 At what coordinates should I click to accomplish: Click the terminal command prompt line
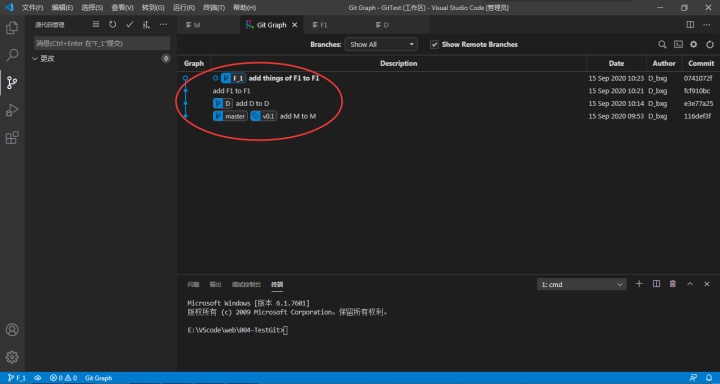tap(237, 330)
